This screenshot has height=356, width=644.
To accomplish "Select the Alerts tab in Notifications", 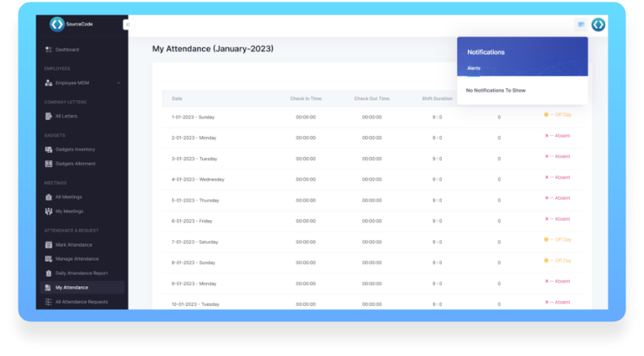I will pos(474,68).
